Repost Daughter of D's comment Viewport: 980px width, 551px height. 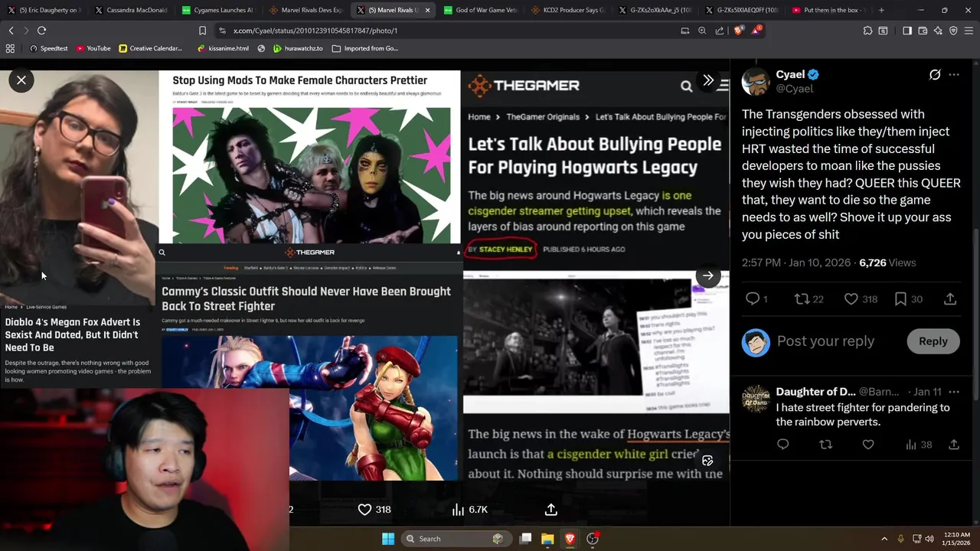tap(825, 444)
